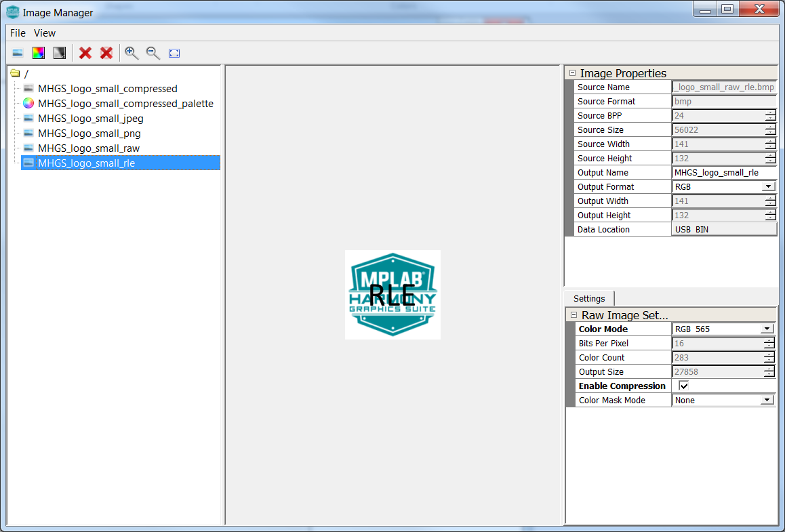Collapse the Raw Image Settings section
Viewport: 785px width, 532px height.
(x=573, y=315)
